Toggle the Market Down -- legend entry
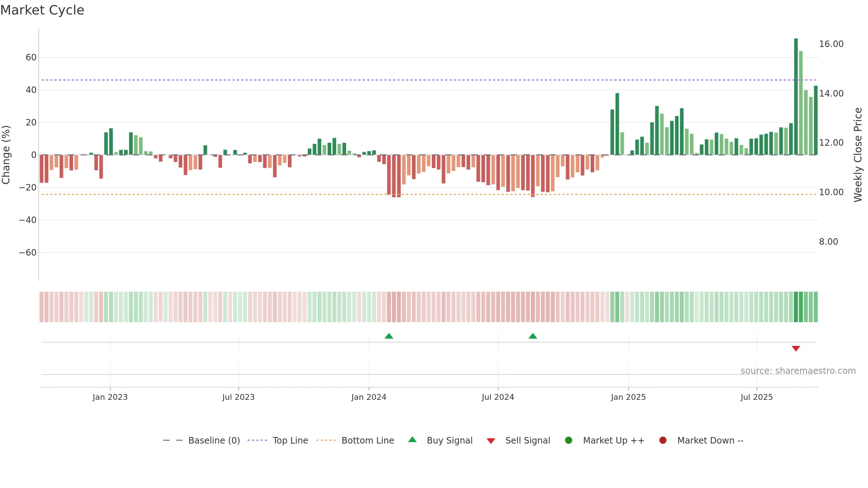Viewport: 868px width, 488px height. pos(701,440)
